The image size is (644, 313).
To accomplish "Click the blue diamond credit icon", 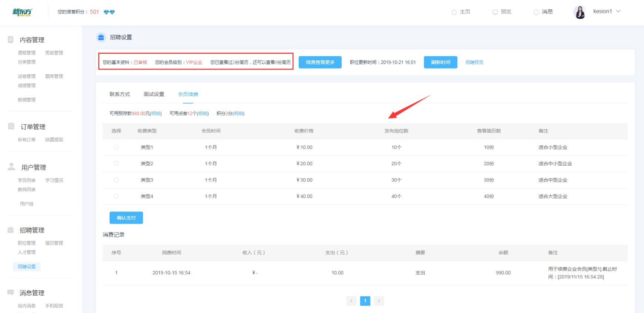I will 109,12.
